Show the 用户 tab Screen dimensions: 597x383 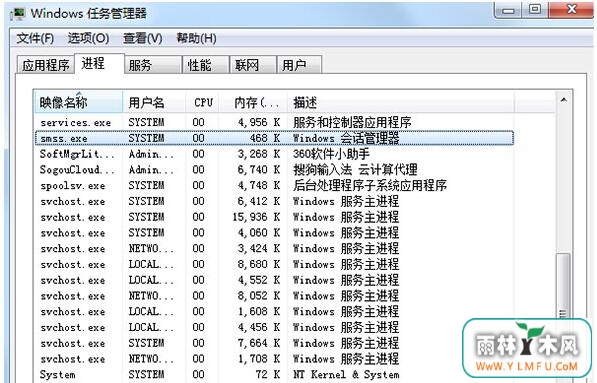299,65
